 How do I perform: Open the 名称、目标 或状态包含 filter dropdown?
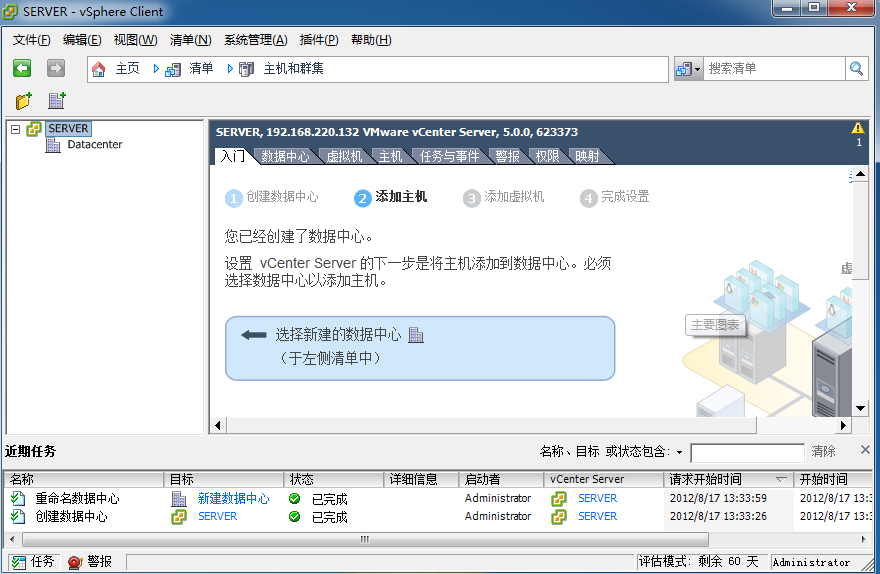point(679,452)
